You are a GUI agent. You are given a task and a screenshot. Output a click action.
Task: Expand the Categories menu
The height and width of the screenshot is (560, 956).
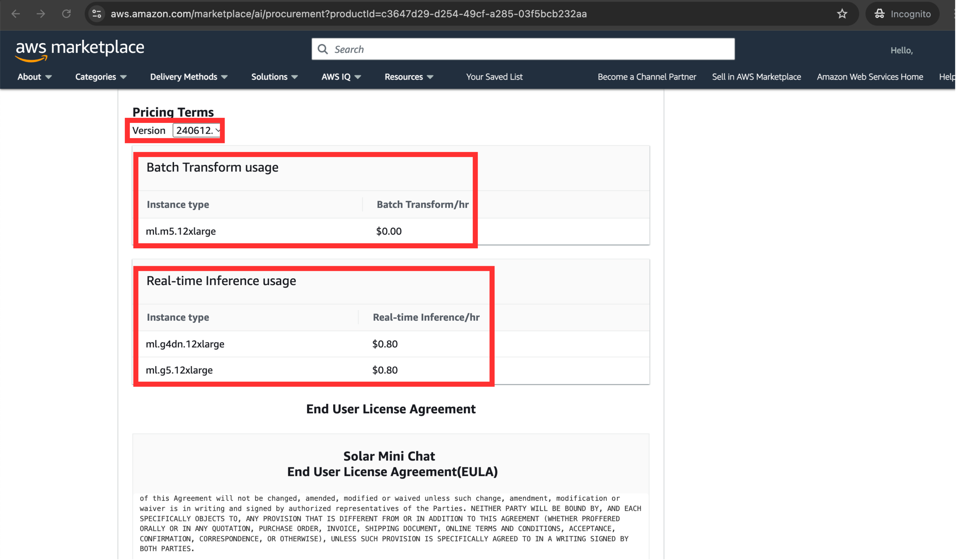(x=101, y=77)
